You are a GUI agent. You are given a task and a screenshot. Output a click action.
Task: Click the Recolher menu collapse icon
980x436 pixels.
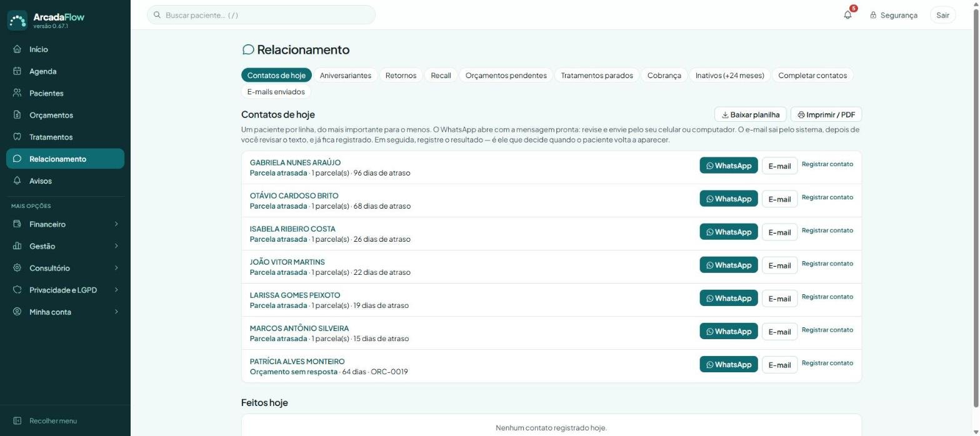pyautogui.click(x=17, y=421)
